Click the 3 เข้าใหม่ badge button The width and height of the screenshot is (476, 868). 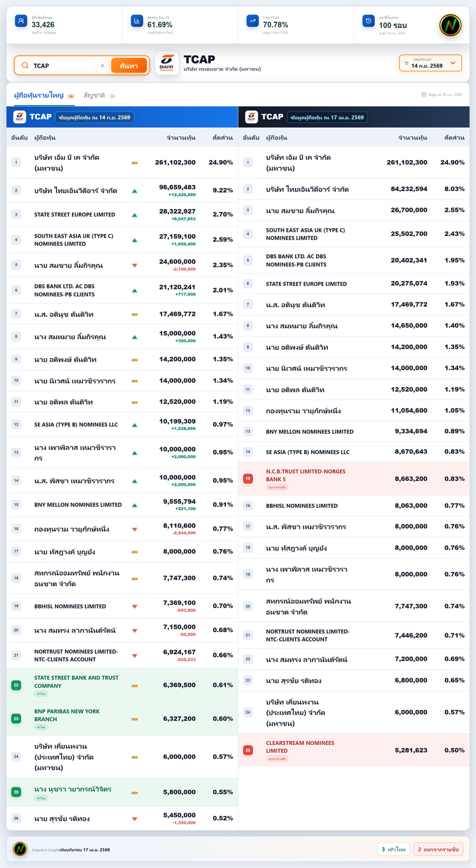tap(393, 849)
